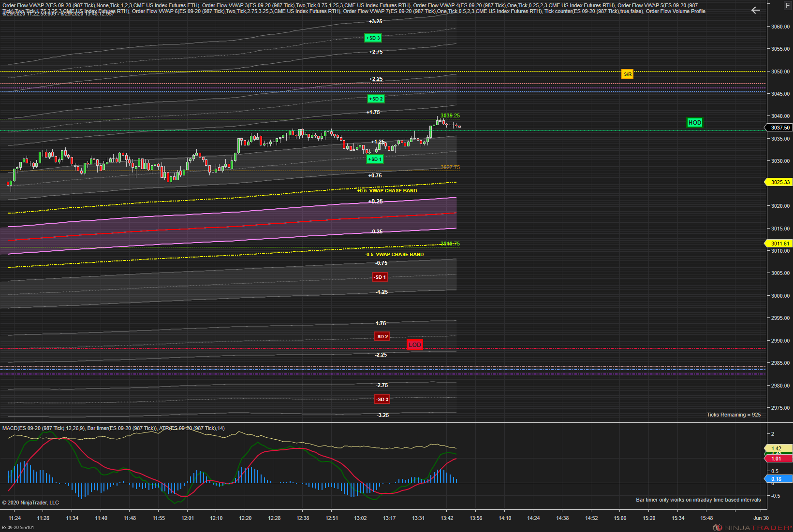Select the orange S/R level tag

coord(627,74)
